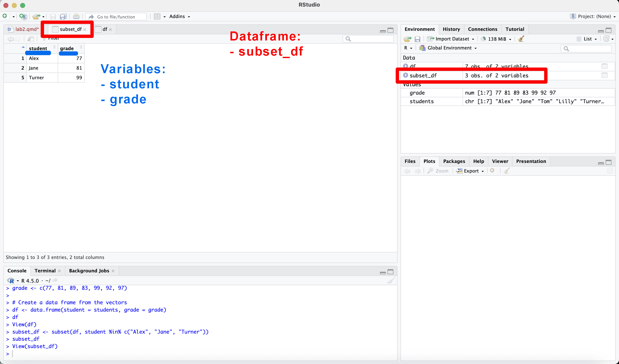Image resolution: width=619 pixels, height=364 pixels.
Task: Close the df data viewer tab
Action: (110, 30)
